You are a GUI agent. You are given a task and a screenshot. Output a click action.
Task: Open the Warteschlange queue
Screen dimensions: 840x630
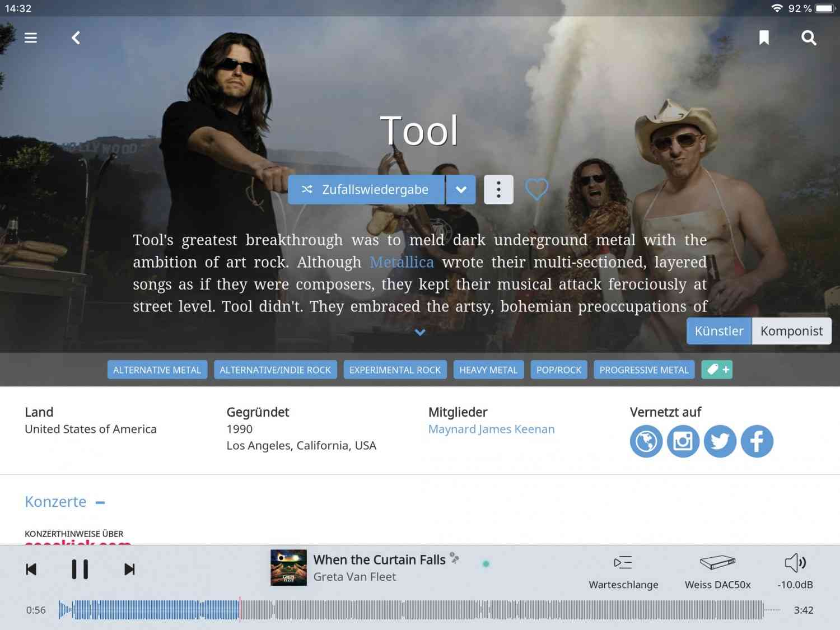click(x=623, y=572)
